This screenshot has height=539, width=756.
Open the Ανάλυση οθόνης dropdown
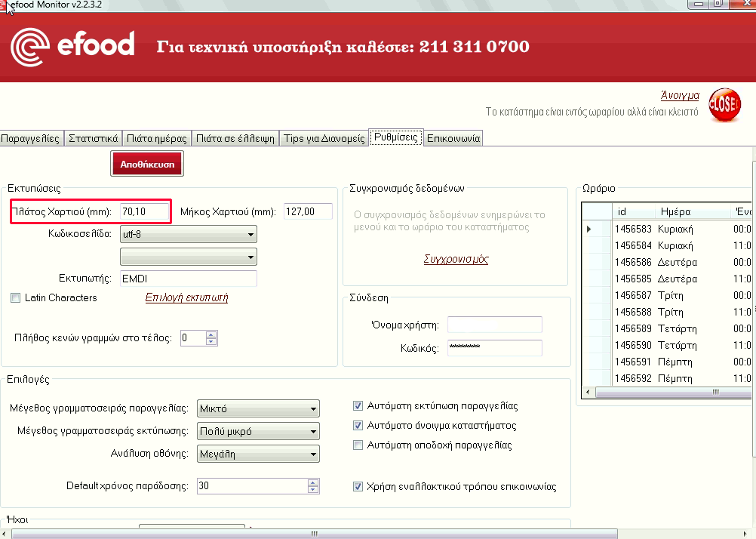coord(258,454)
